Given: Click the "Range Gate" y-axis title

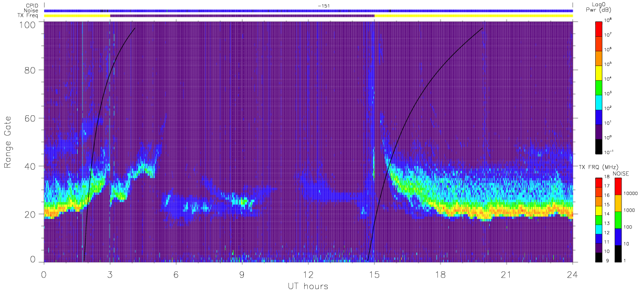Looking at the screenshot, I should point(8,142).
